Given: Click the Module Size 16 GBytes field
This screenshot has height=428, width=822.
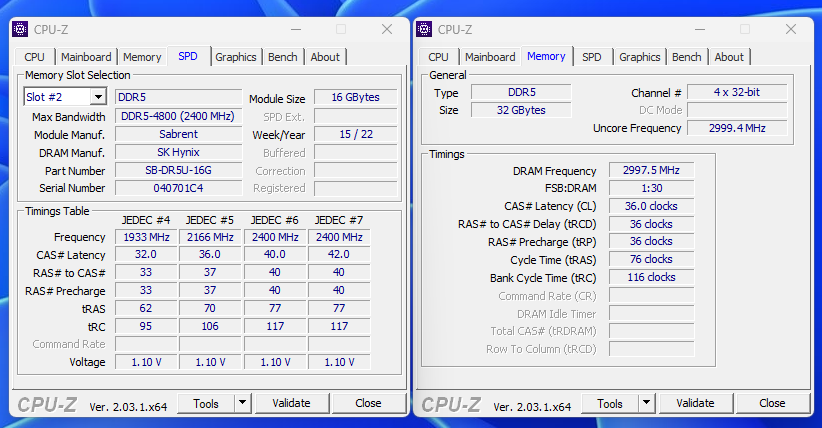Looking at the screenshot, I should point(355,97).
